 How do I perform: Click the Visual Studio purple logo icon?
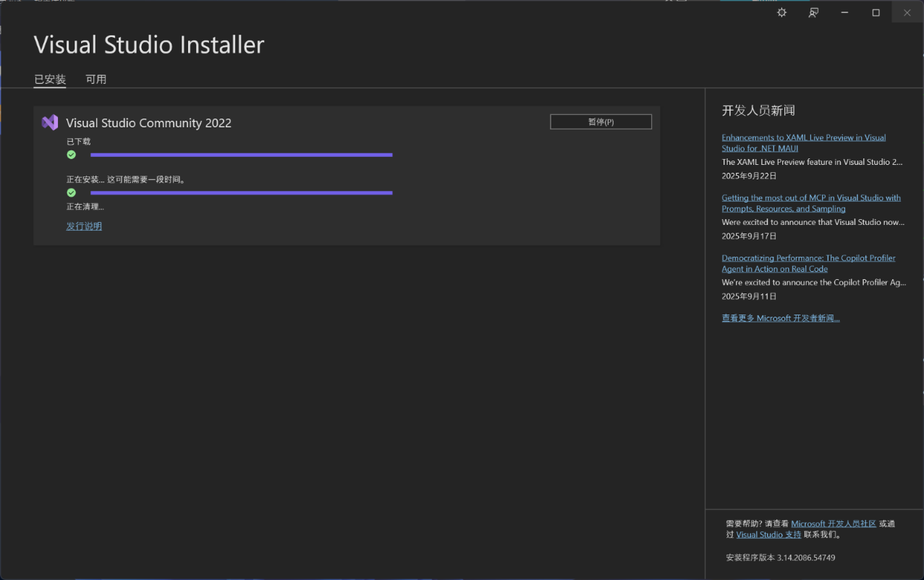pos(50,122)
